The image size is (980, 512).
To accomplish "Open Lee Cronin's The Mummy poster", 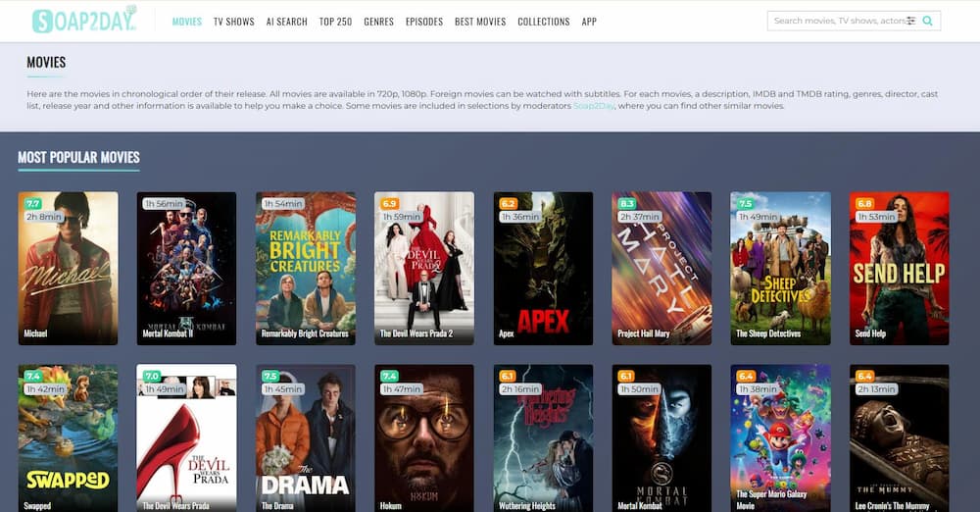I will point(900,438).
